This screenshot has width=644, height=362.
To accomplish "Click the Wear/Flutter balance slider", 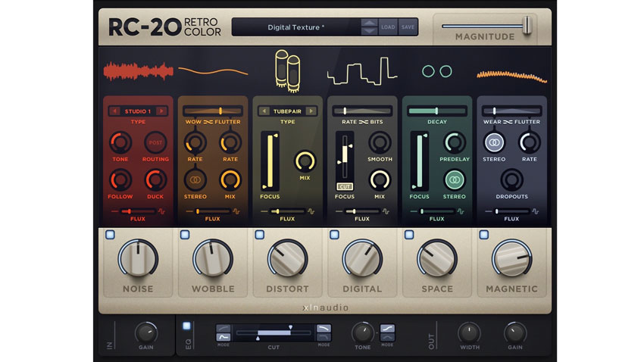I will click(511, 111).
